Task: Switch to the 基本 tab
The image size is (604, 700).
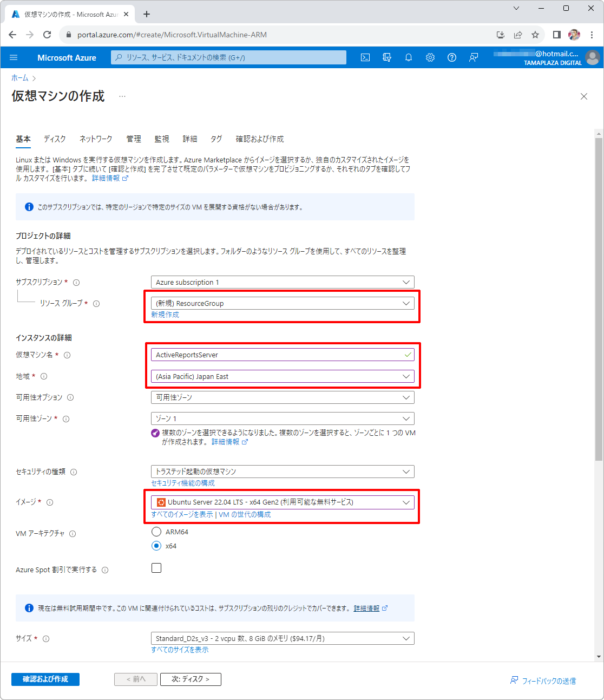Action: point(23,139)
